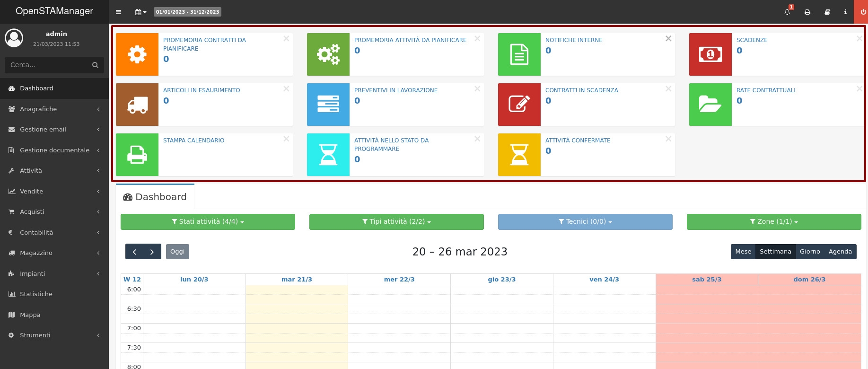Click the Cerca search field
This screenshot has height=369, width=868.
47,65
